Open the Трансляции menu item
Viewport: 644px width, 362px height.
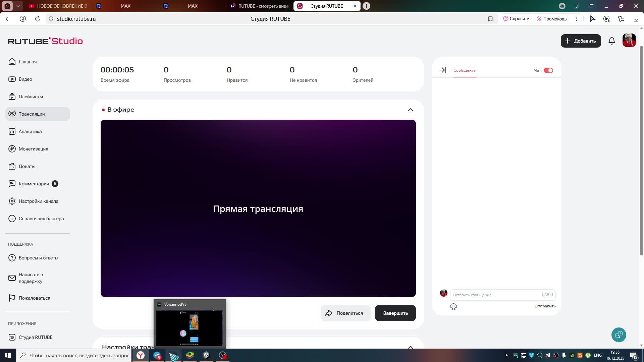click(x=32, y=114)
